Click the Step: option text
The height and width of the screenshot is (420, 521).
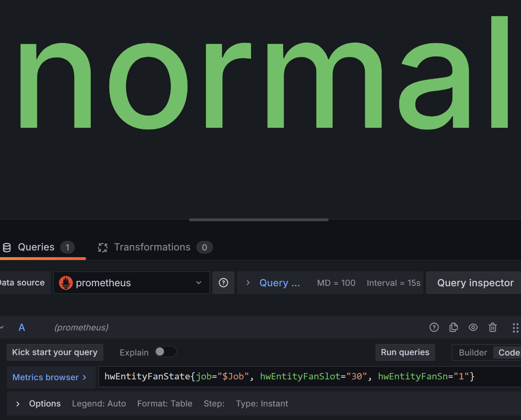[214, 404]
